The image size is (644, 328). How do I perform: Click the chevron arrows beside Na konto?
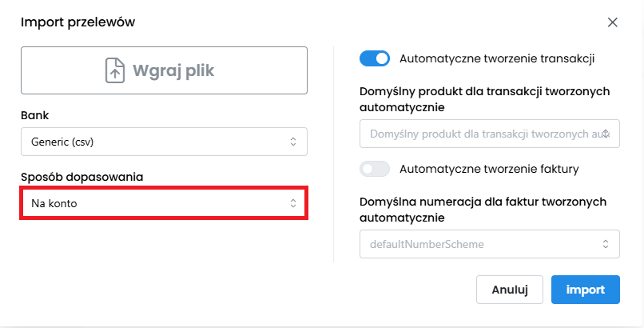(x=293, y=203)
